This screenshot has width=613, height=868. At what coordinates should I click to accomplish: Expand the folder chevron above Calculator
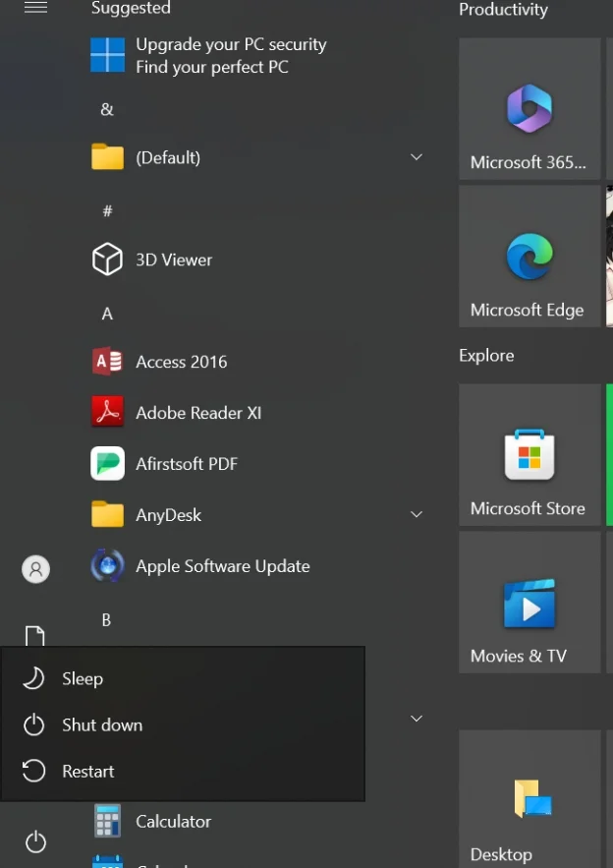point(417,719)
